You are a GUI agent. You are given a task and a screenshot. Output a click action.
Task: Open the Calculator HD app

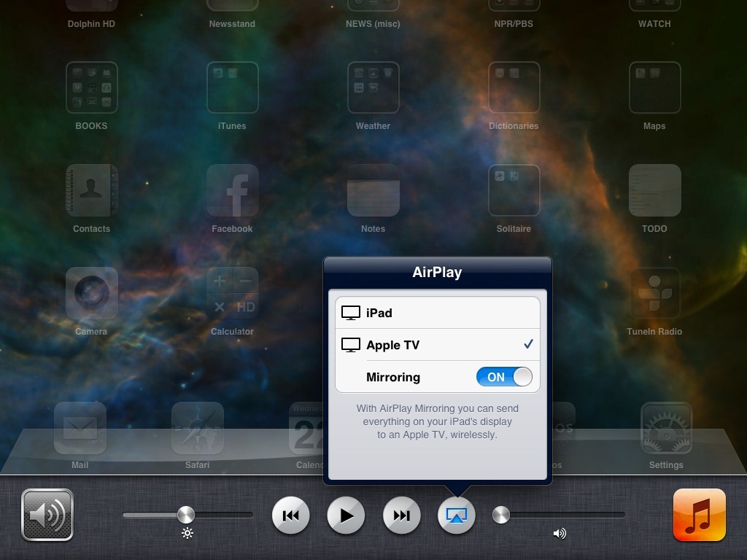click(x=233, y=293)
